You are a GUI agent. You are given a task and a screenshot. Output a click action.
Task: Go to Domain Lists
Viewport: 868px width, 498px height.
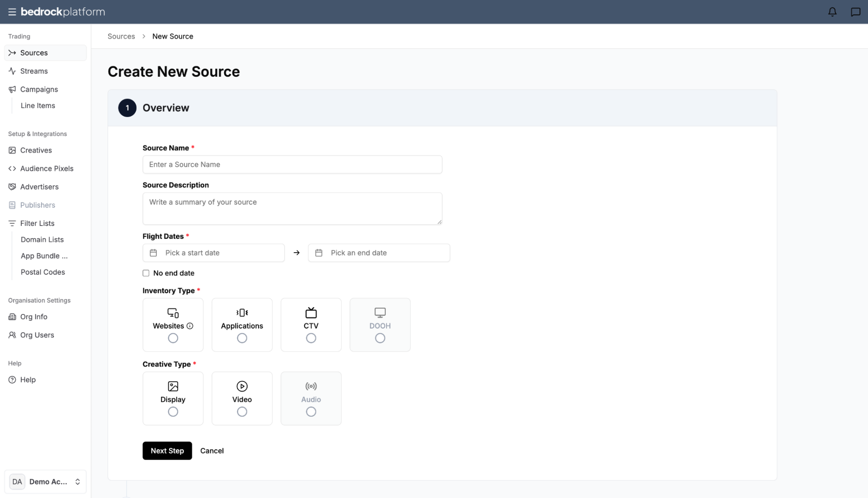[x=42, y=240]
